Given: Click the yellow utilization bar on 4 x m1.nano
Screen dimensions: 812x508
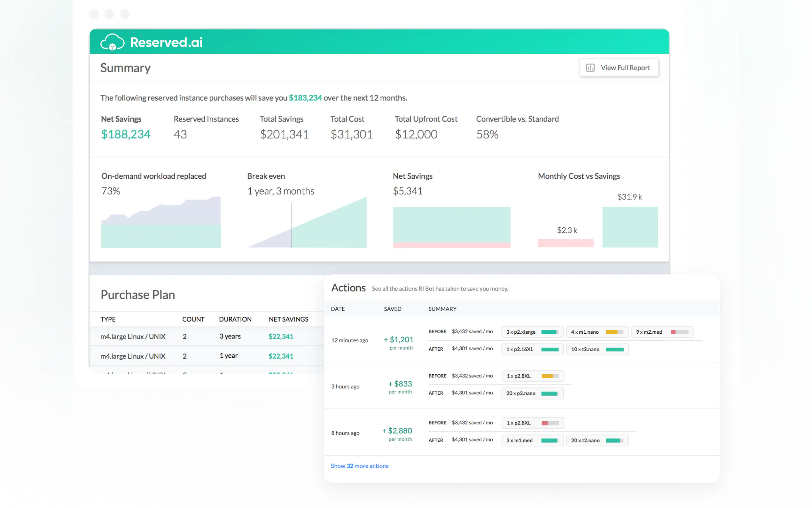Looking at the screenshot, I should (x=614, y=332).
